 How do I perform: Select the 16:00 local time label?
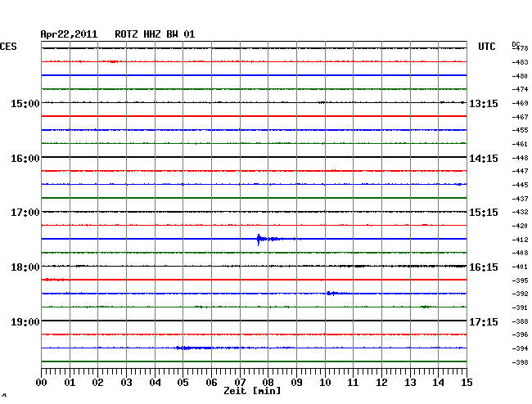[25, 159]
